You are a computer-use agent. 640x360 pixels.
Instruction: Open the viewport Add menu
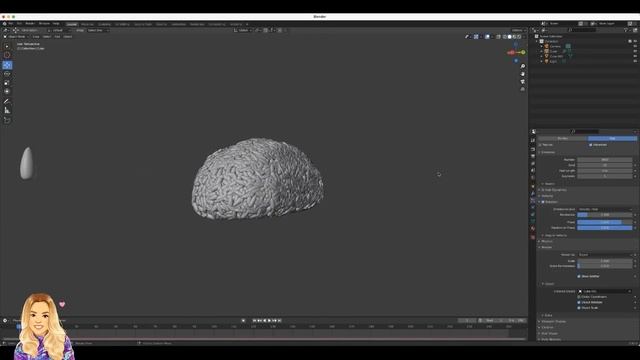[57, 37]
